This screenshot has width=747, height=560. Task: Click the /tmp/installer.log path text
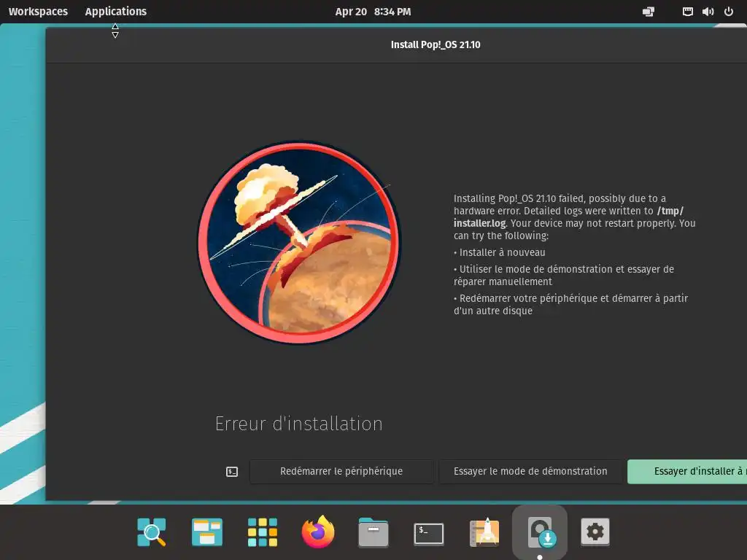coord(568,217)
